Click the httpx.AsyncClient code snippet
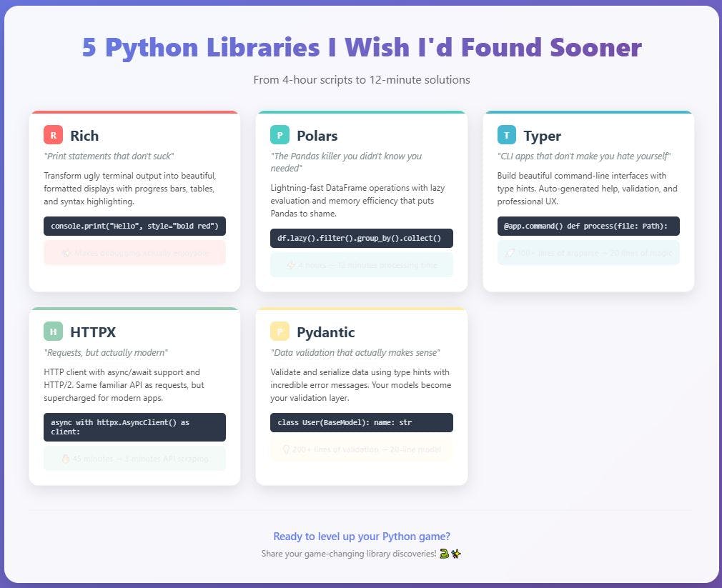 [134, 427]
